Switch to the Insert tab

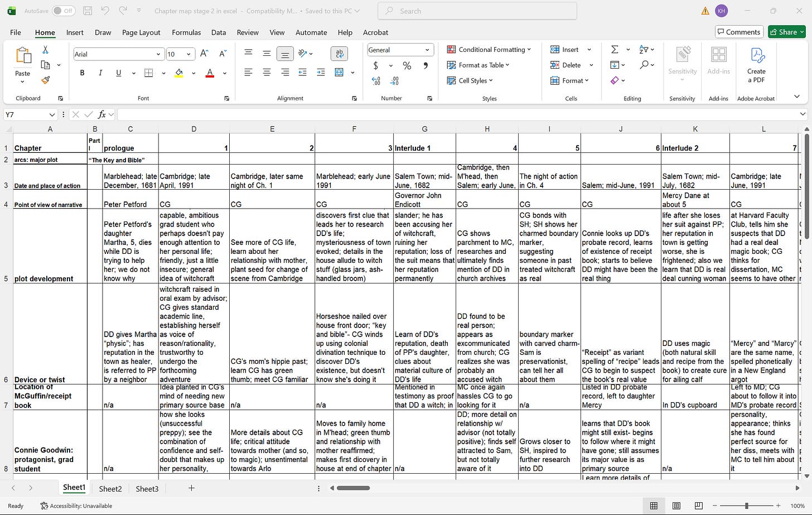pos(75,32)
